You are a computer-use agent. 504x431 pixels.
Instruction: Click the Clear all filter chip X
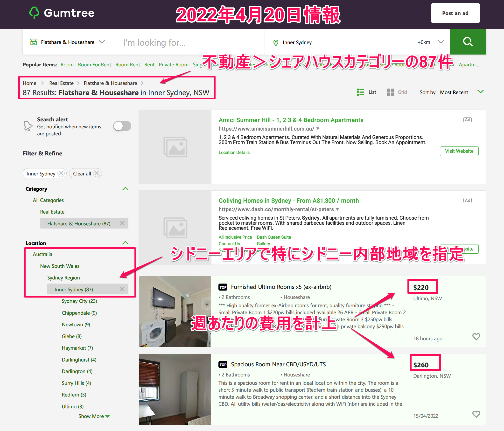[97, 174]
